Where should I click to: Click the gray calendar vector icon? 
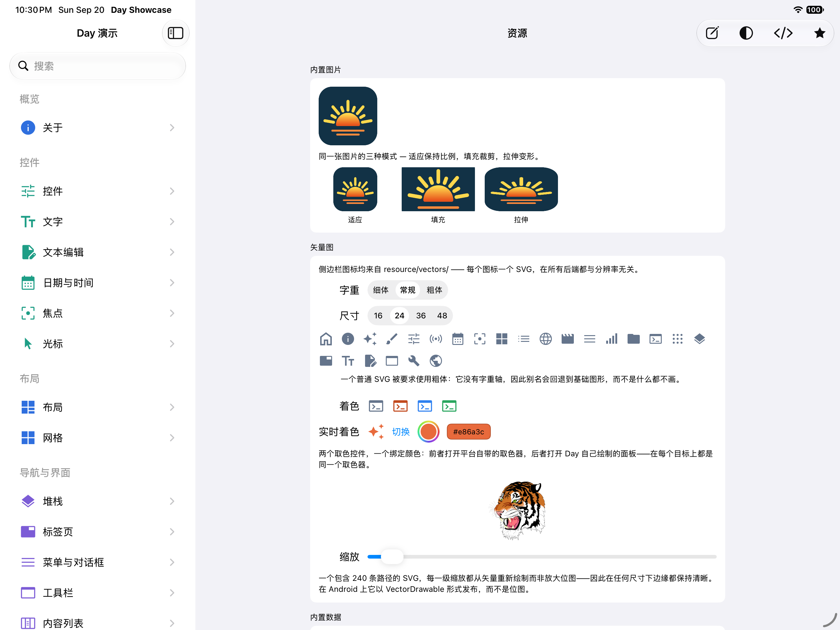458,339
